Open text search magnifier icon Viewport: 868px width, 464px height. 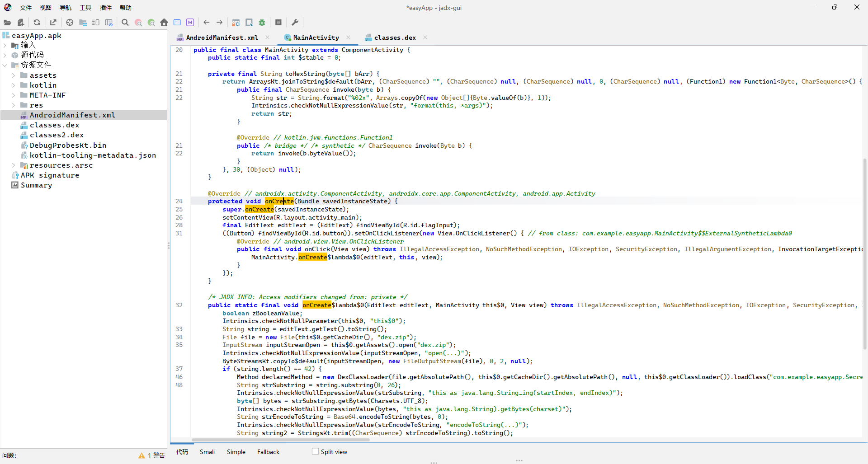[x=125, y=23]
